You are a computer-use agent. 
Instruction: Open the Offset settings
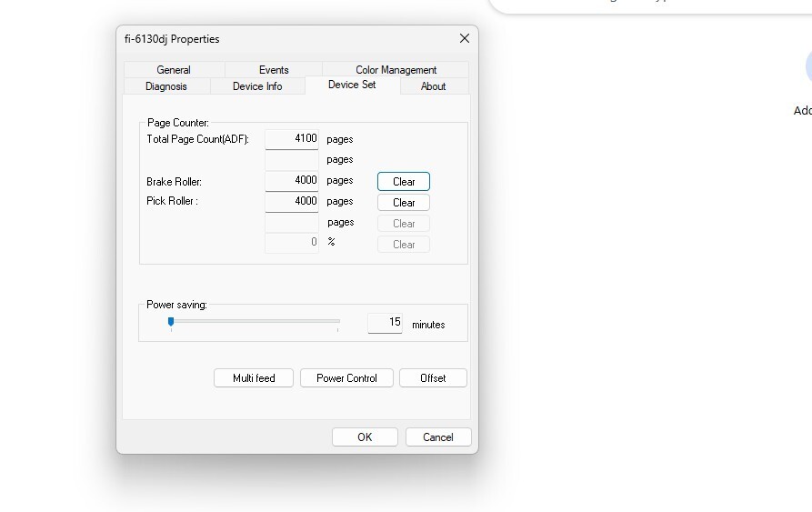[433, 378]
